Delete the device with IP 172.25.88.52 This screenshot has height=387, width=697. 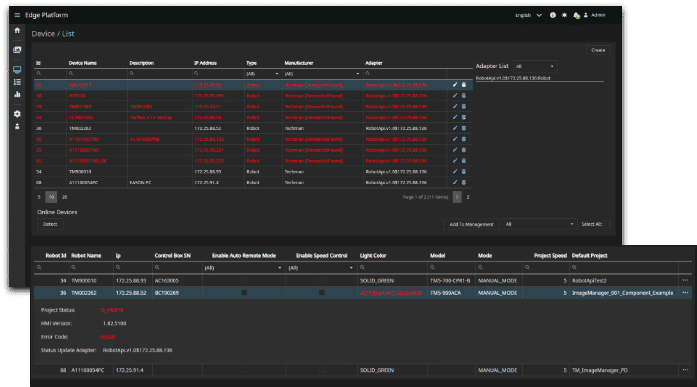pos(464,128)
